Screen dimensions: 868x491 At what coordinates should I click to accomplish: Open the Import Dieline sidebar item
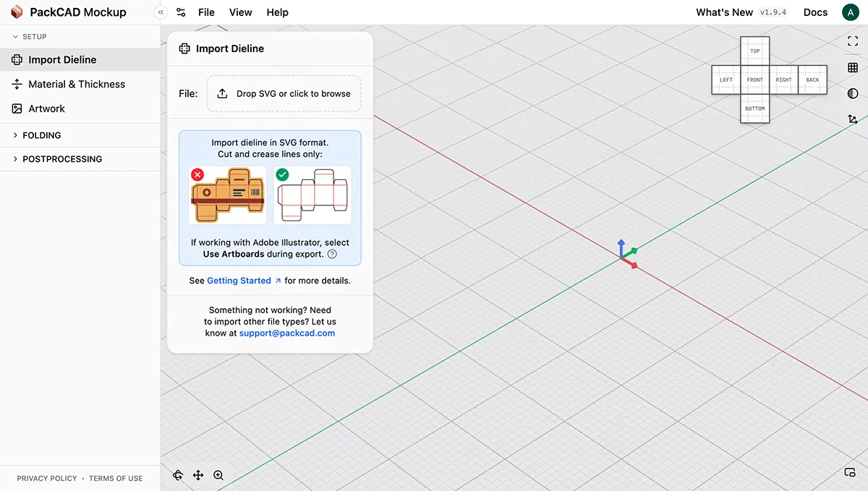[x=80, y=60]
